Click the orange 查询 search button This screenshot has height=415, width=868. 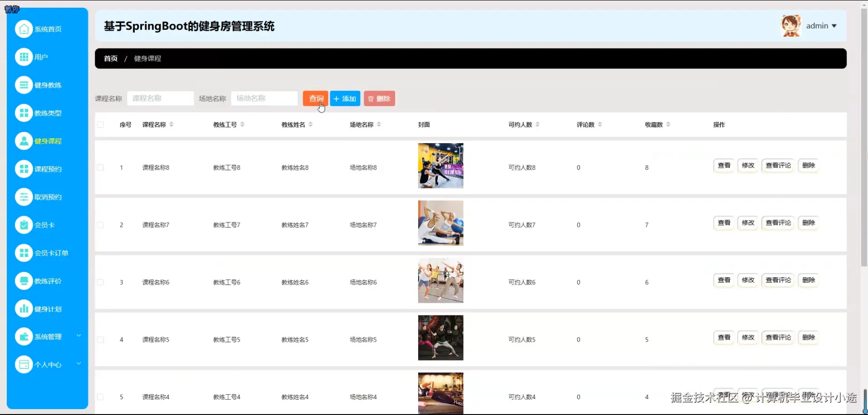[x=316, y=98]
